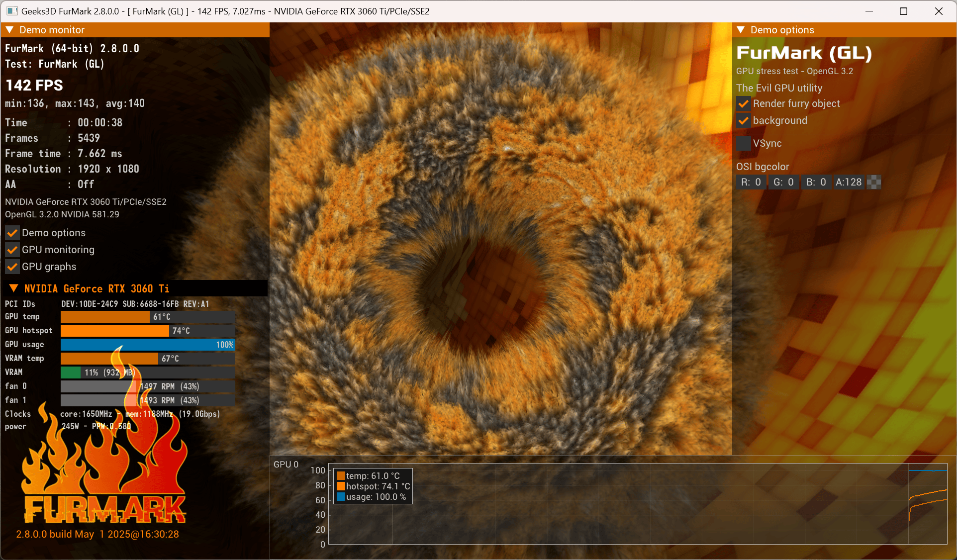Click the alpha checkerboard swatch icon
Screen dimensions: 957x560
874,182
